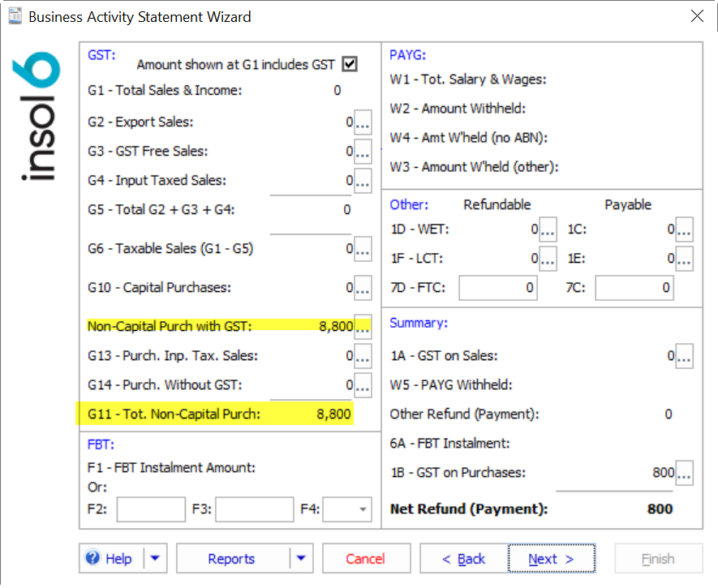Image resolution: width=718 pixels, height=588 pixels.
Task: Open 1A GST on Sales ellipsis button
Action: [x=684, y=356]
